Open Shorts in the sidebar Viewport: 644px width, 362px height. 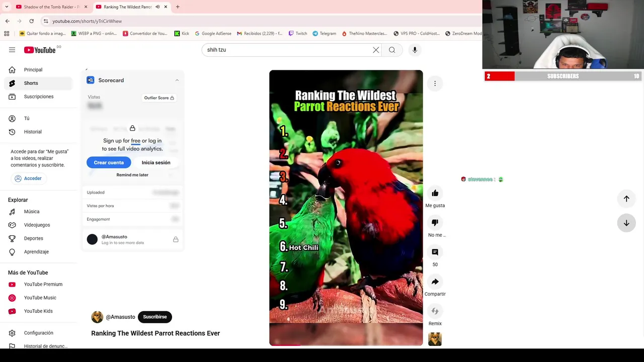pyautogui.click(x=38, y=83)
